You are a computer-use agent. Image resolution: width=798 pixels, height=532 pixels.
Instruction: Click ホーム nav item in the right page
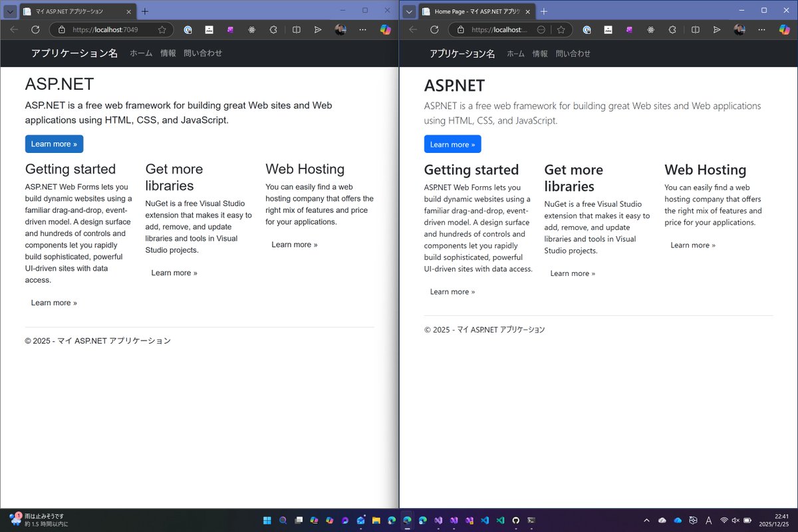[516, 54]
